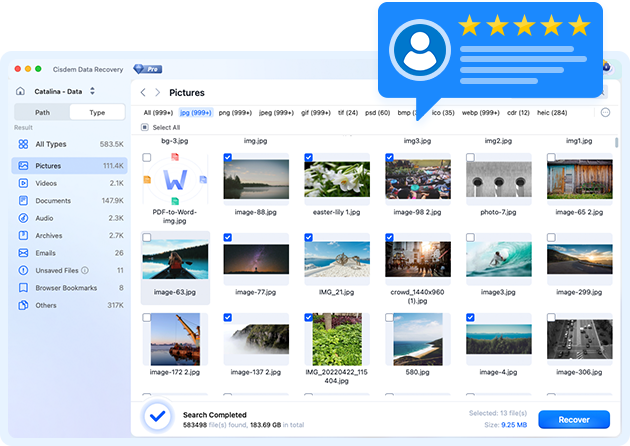630x446 pixels.
Task: Click the Documents category icon
Action: tap(23, 200)
